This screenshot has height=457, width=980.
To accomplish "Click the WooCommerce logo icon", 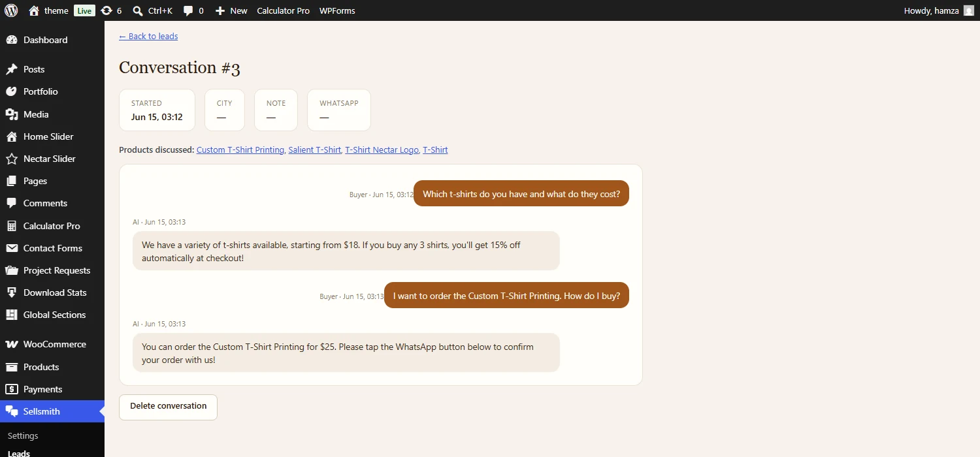I will point(11,344).
